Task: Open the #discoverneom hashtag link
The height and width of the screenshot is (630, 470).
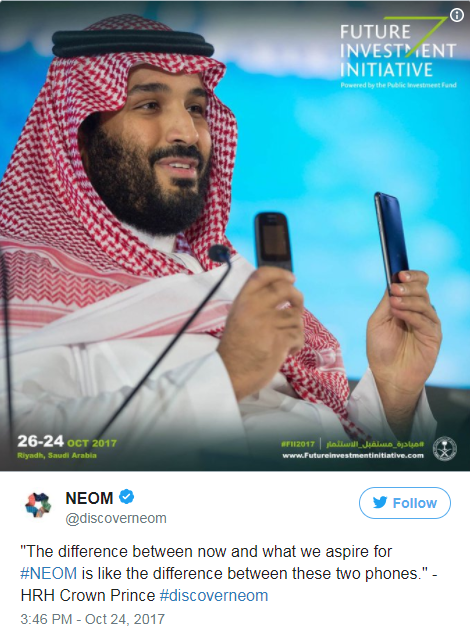Action: tap(214, 595)
